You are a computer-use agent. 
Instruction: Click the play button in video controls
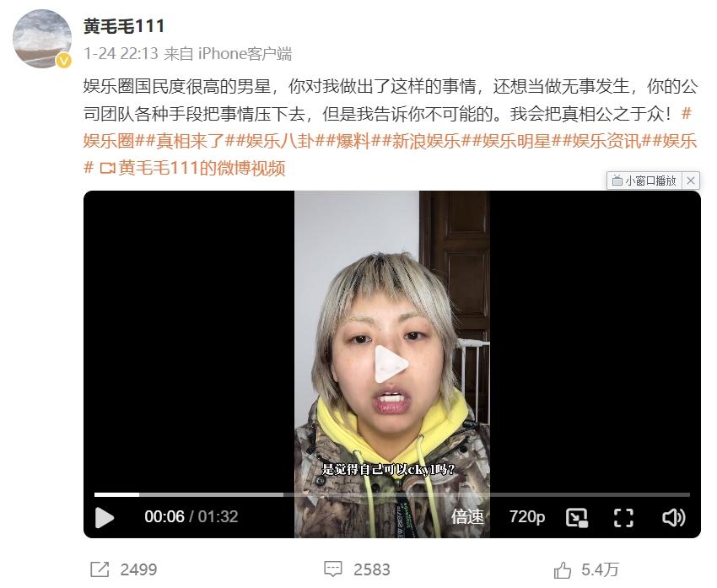point(105,518)
